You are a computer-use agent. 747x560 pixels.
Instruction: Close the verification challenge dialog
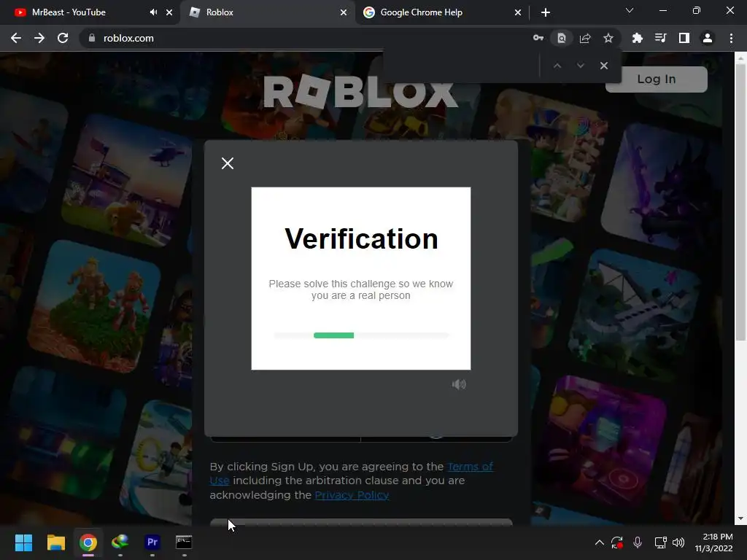pos(228,163)
